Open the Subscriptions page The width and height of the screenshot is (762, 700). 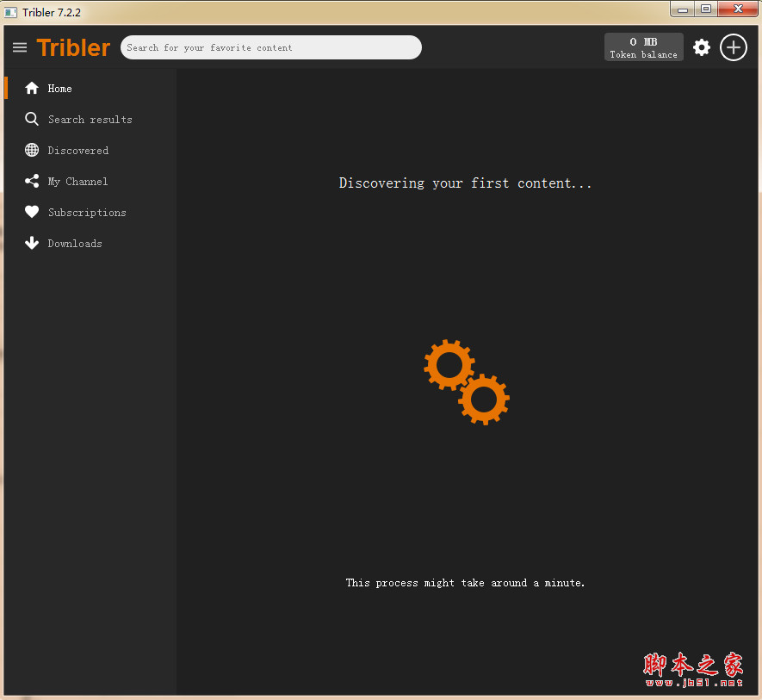tap(87, 213)
